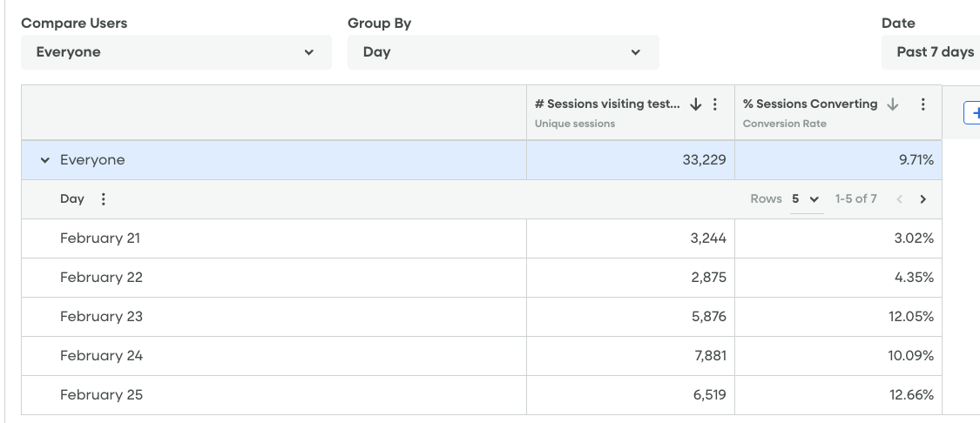Click the February 25 conversion rate 12.66%
Screen dimensions: 980x423
911,395
